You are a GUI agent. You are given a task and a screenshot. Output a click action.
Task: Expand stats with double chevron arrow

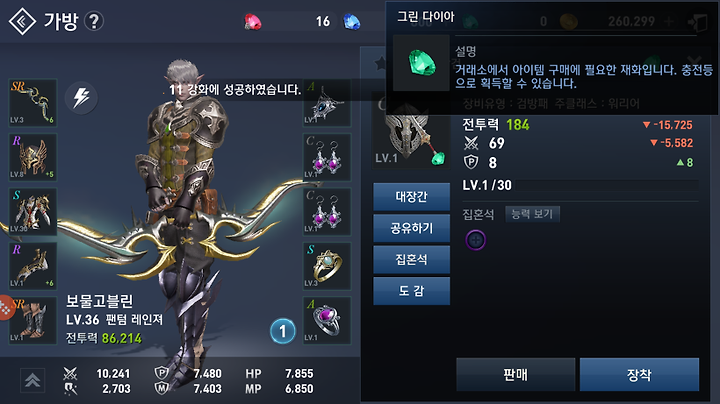[32, 381]
